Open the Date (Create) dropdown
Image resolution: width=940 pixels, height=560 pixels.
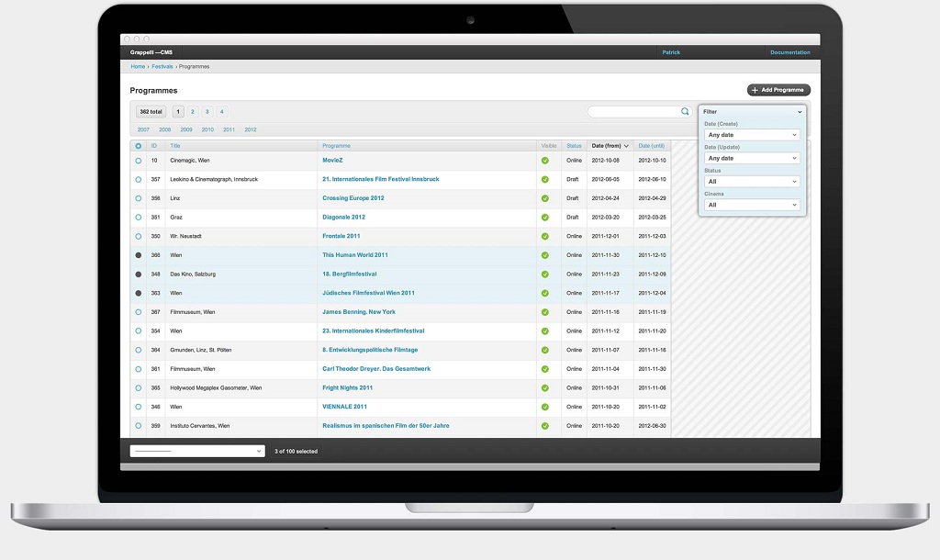(x=752, y=135)
